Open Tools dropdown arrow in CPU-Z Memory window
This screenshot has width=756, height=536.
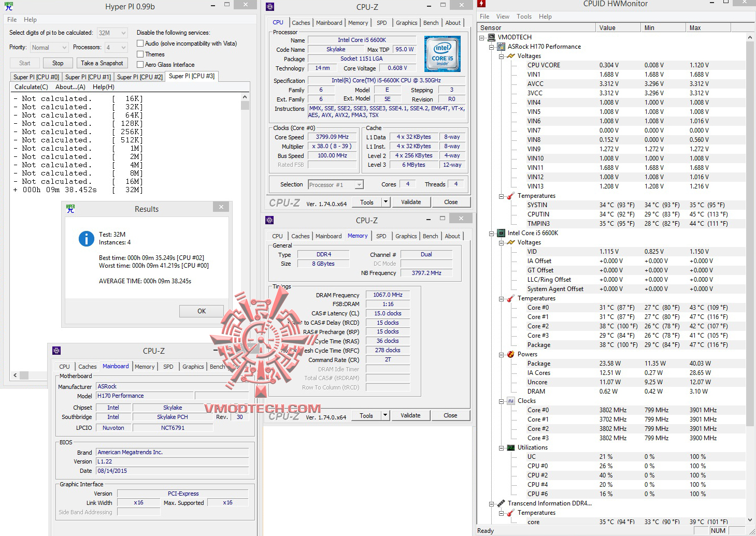[x=385, y=415]
